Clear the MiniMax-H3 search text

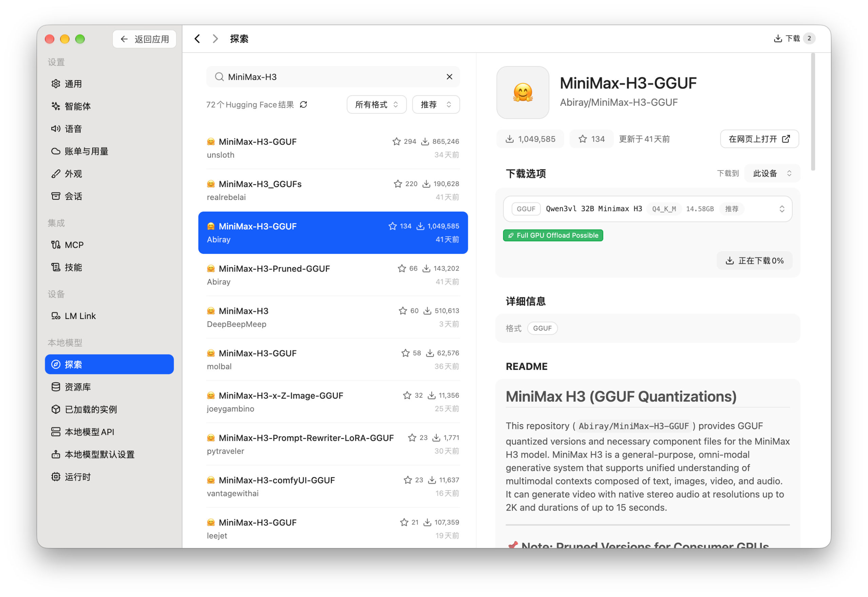tap(449, 77)
